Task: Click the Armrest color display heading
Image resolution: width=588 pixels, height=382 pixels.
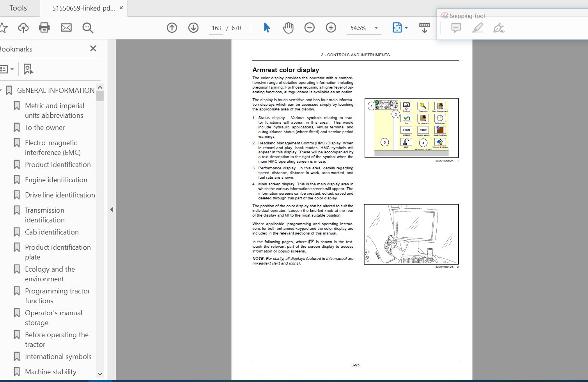Action: [285, 70]
